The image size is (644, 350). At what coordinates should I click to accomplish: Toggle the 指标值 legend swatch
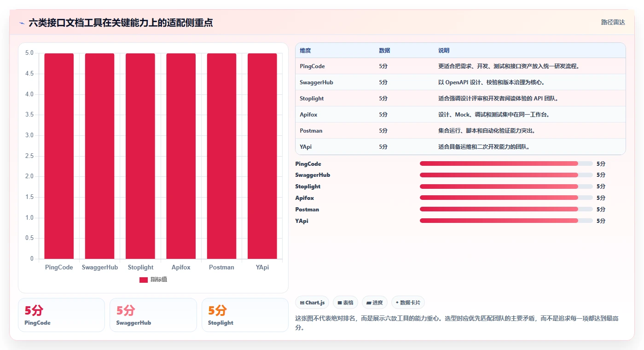tap(144, 280)
